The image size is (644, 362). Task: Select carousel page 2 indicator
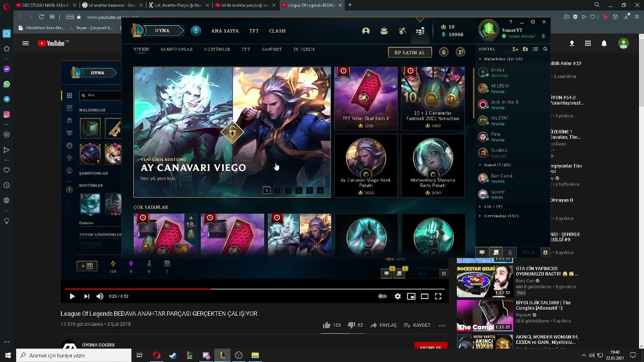(277, 191)
